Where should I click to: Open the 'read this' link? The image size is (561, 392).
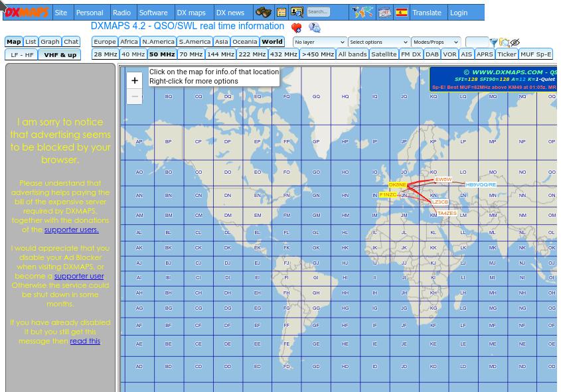(x=85, y=341)
